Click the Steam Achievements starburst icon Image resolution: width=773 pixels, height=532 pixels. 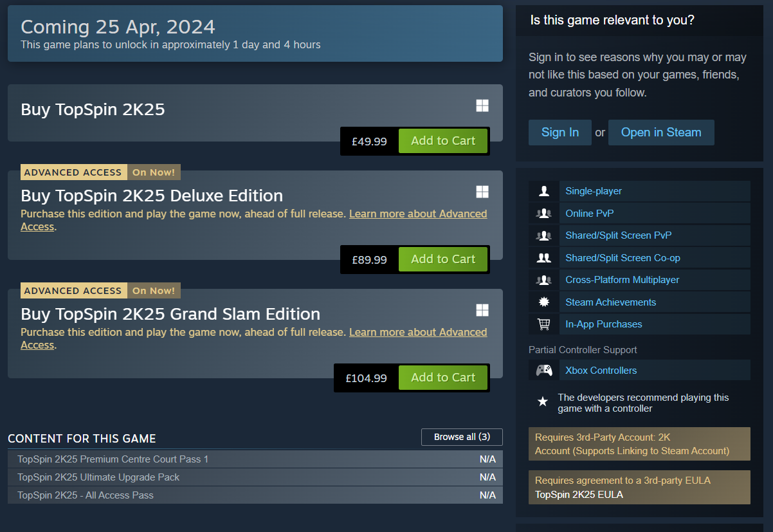pos(544,302)
